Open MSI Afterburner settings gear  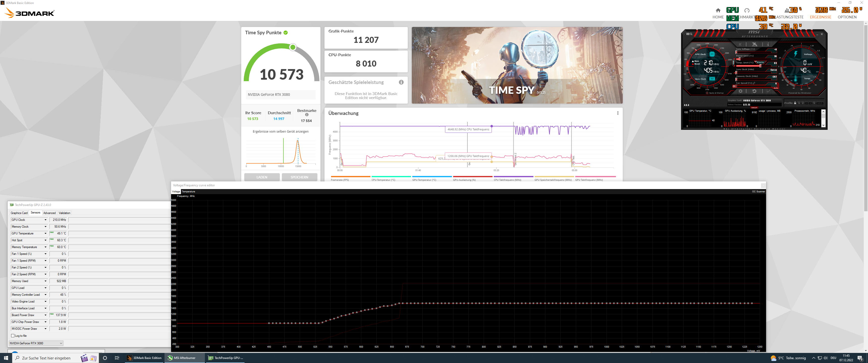(741, 91)
